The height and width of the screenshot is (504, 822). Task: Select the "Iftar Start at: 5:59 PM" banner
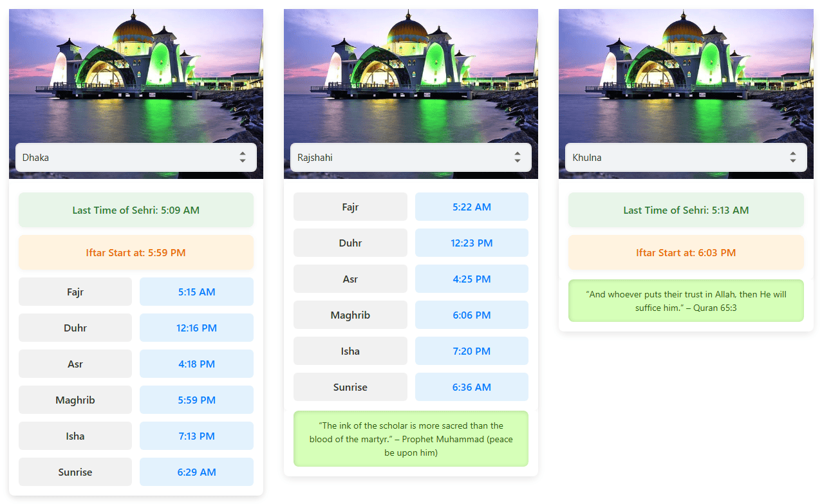tap(136, 252)
